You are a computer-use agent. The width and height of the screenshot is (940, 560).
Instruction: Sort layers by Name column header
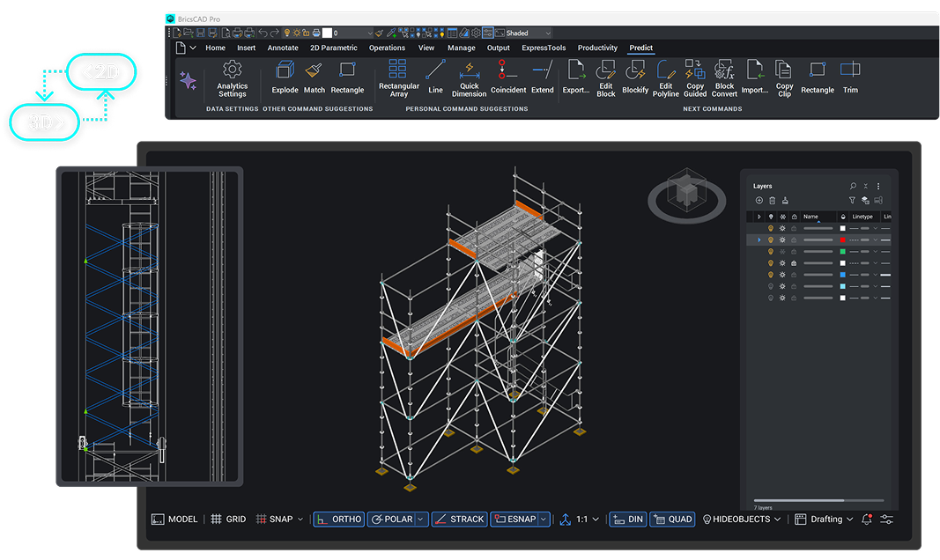[x=818, y=217]
